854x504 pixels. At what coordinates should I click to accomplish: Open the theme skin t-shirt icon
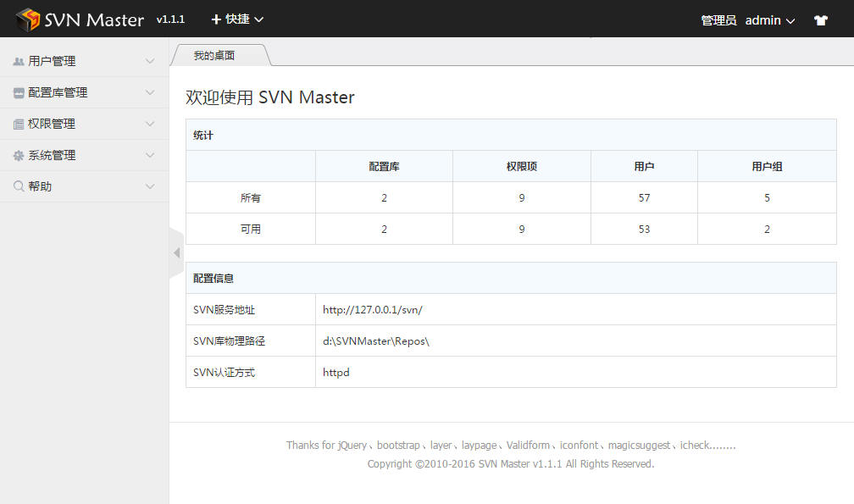click(821, 20)
